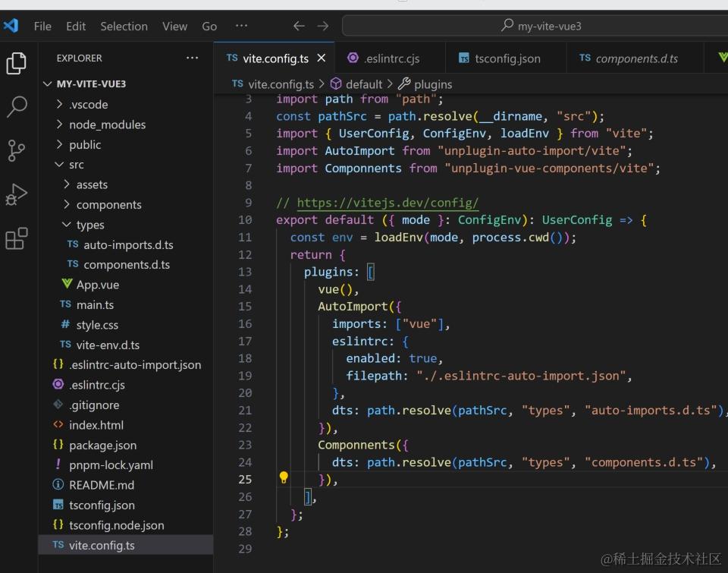
Task: Collapse the MY-VITE-VUE3 root folder
Action: [47, 83]
